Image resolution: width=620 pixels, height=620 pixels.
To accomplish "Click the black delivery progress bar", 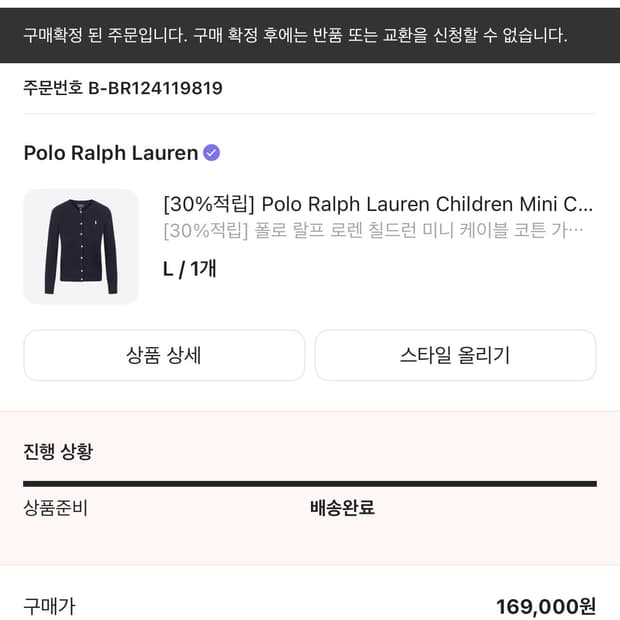I will (310, 483).
